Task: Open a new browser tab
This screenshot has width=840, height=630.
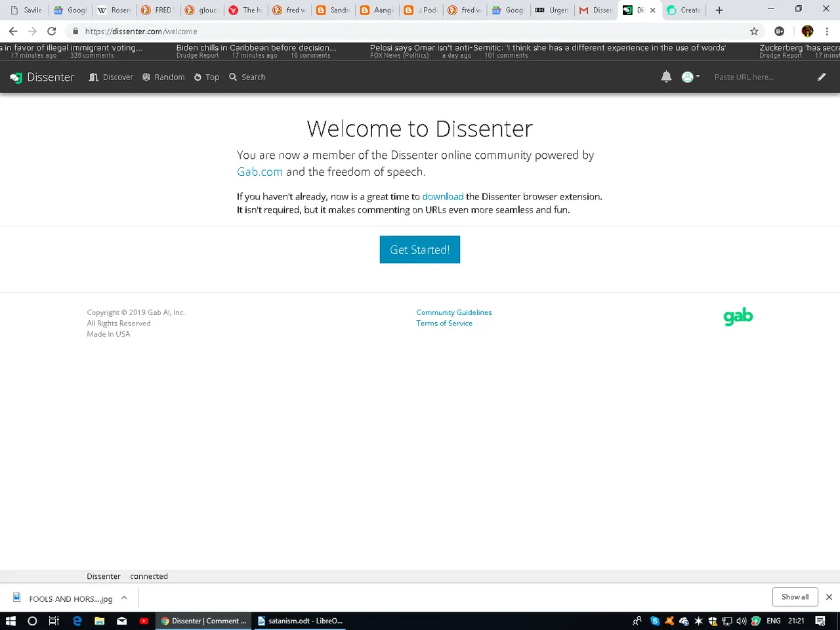Action: [x=719, y=10]
